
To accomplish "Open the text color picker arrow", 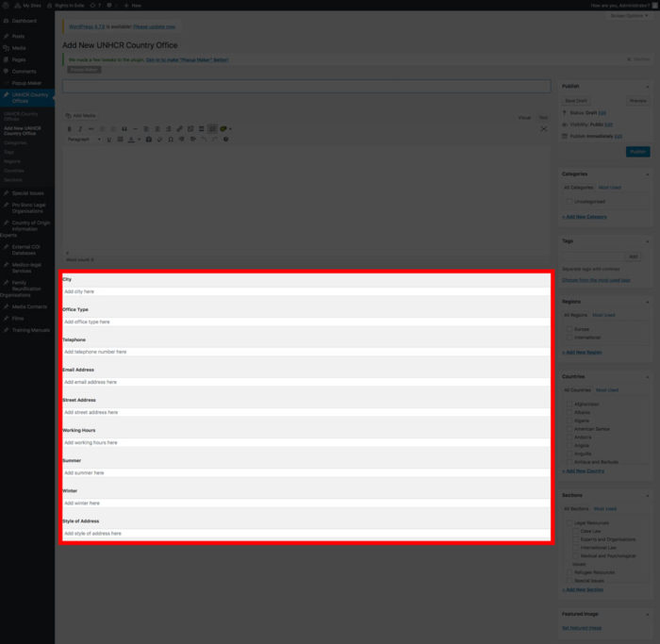I will coord(139,140).
